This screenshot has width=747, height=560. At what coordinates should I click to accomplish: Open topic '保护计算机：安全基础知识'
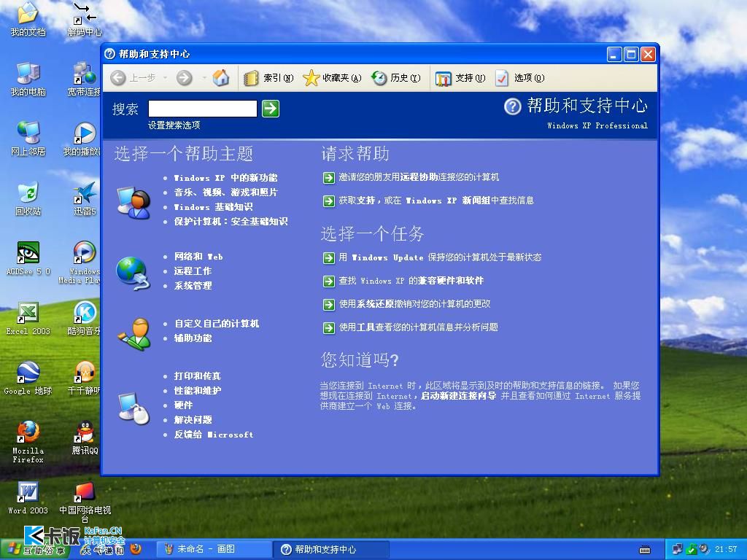(231, 222)
